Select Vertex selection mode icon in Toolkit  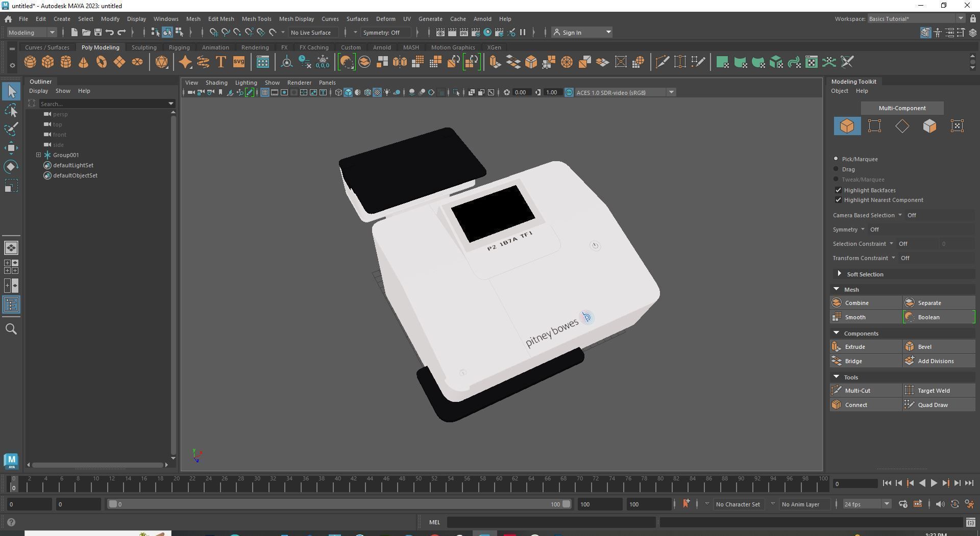point(875,126)
